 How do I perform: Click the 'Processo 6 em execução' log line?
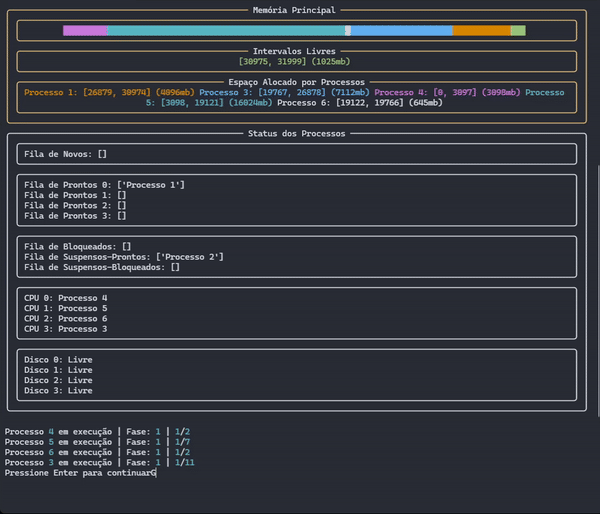98,453
